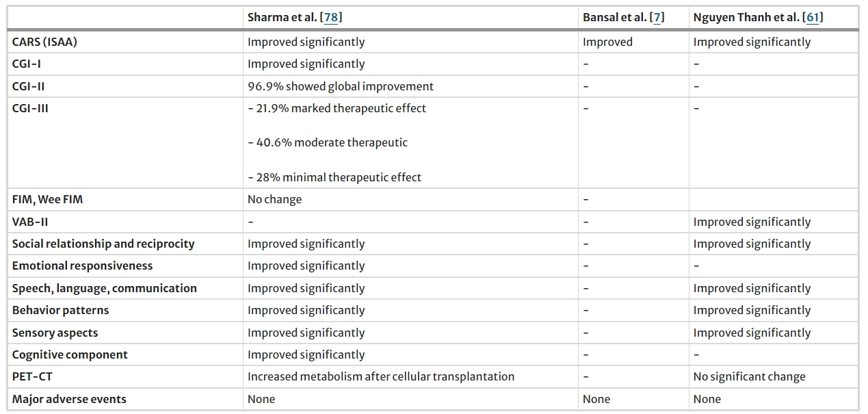Select the "96.9% showed global improvement" cell

(x=340, y=86)
